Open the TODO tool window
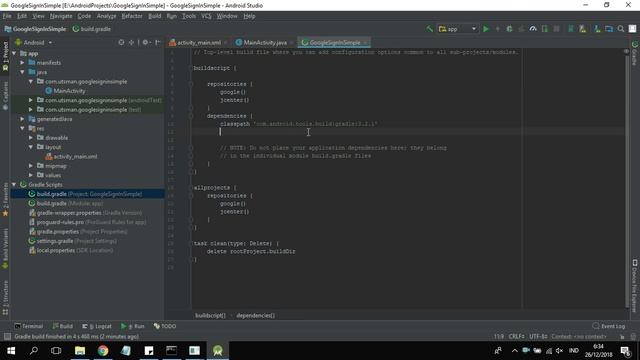Screen dimensions: 640x360 point(165,326)
